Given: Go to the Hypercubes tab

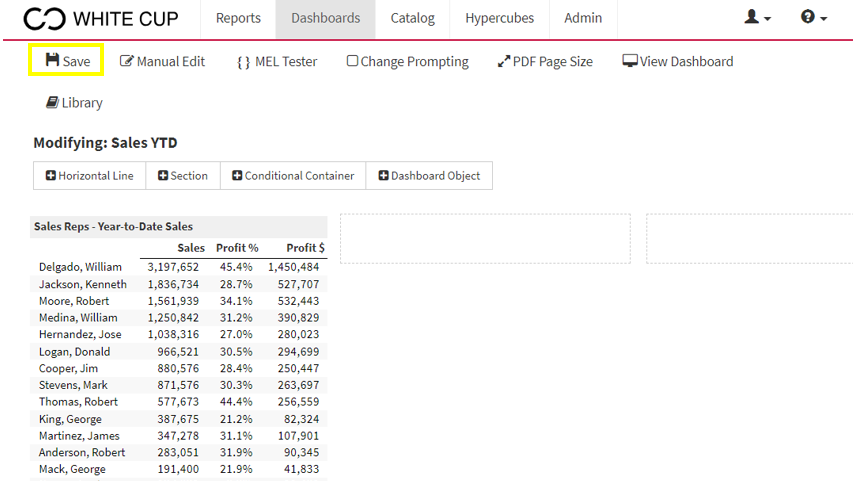Looking at the screenshot, I should (x=500, y=19).
